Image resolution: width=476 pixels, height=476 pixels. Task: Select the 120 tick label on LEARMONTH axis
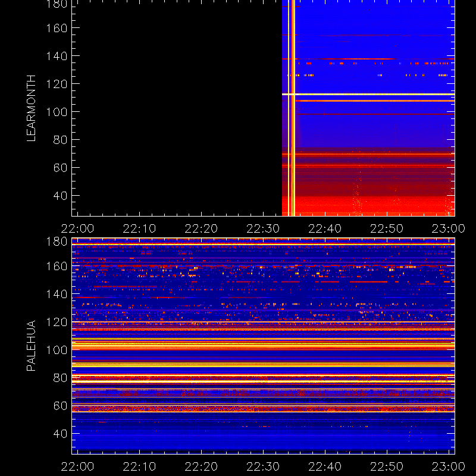click(x=57, y=84)
